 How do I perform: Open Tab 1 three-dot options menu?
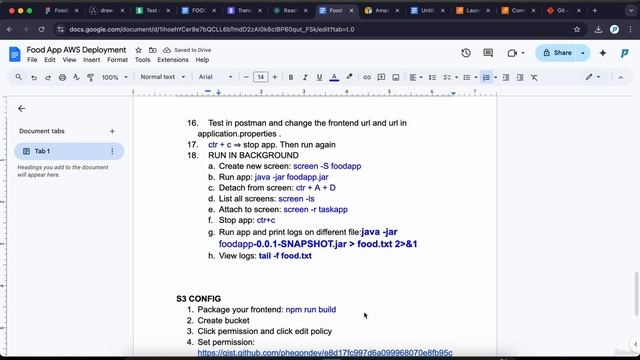coord(112,151)
